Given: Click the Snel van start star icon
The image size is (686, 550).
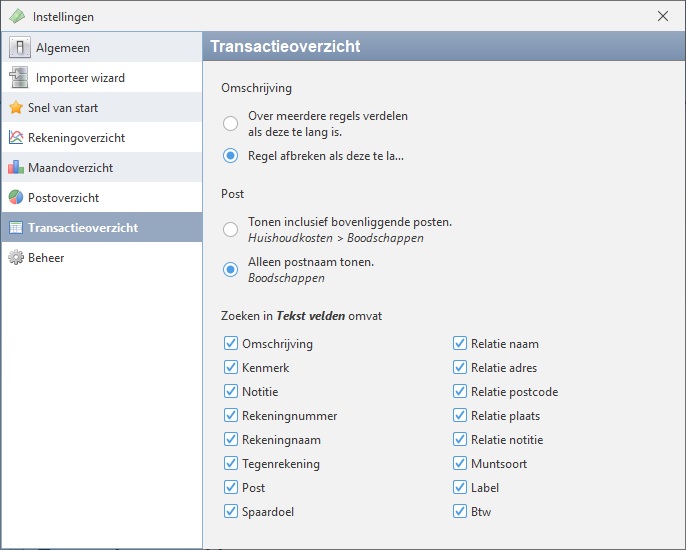Looking at the screenshot, I should click(17, 107).
